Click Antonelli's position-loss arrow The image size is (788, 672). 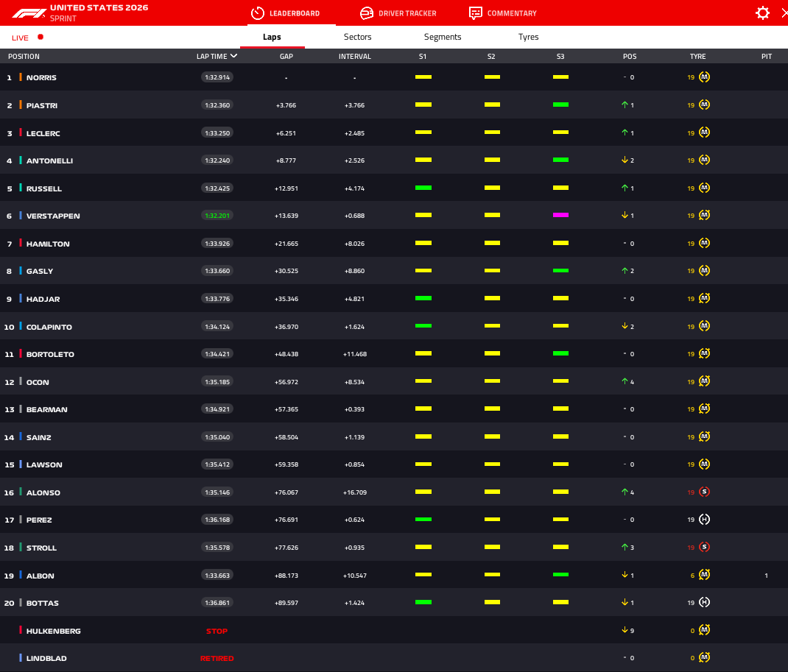pyautogui.click(x=625, y=160)
